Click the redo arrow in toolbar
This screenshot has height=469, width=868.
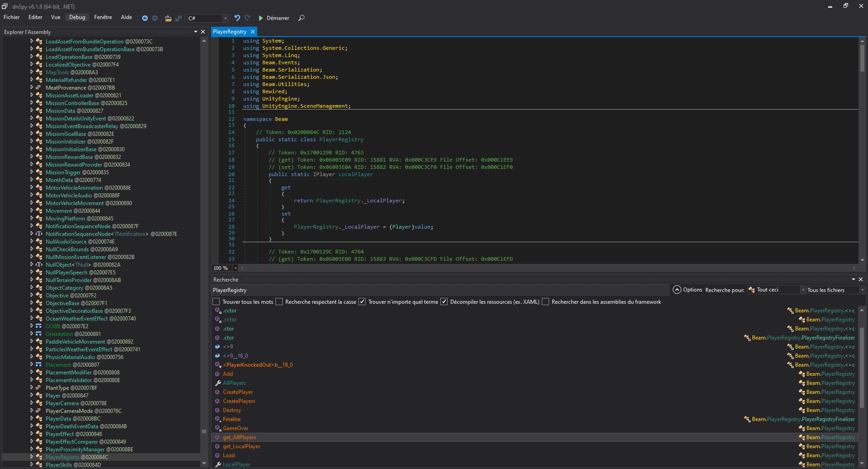[247, 18]
